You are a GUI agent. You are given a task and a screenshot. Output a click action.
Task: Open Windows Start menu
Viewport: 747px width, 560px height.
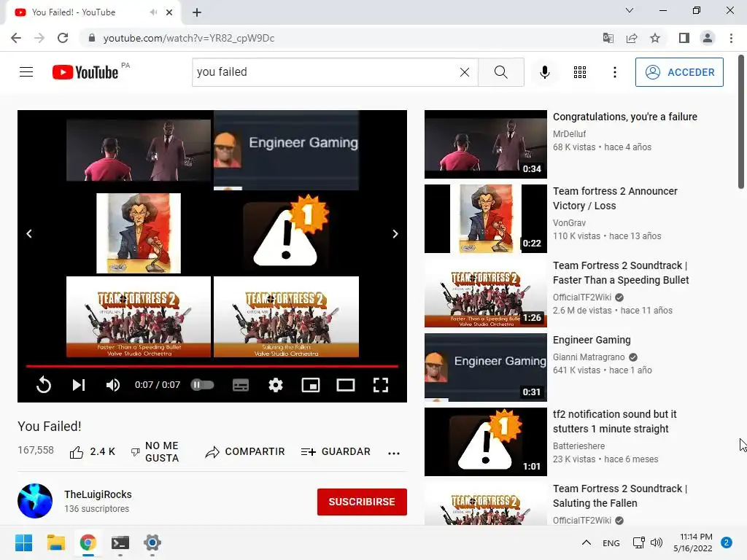(23, 542)
